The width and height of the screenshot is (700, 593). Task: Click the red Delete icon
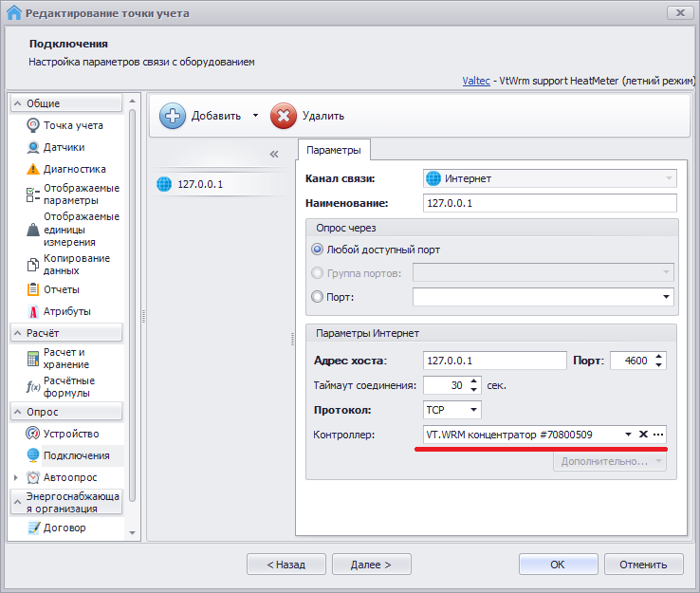(x=284, y=116)
